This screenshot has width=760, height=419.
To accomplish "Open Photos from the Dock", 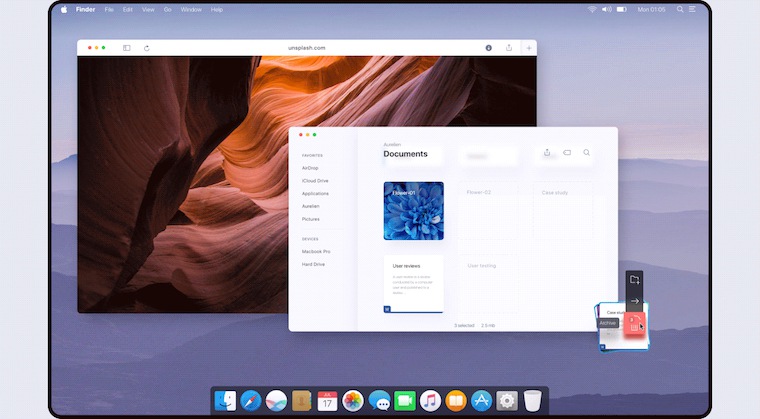I will pos(353,401).
